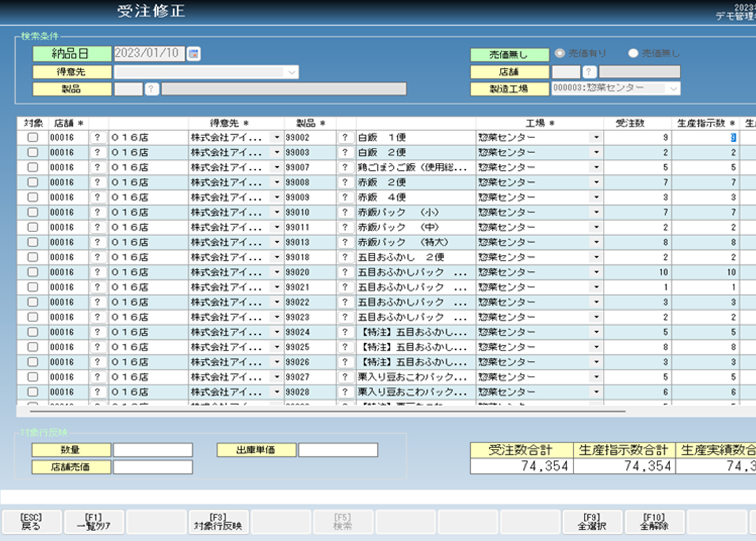Tick the 対象 checkbox for product 99022
This screenshot has width=756, height=541.
(32, 302)
